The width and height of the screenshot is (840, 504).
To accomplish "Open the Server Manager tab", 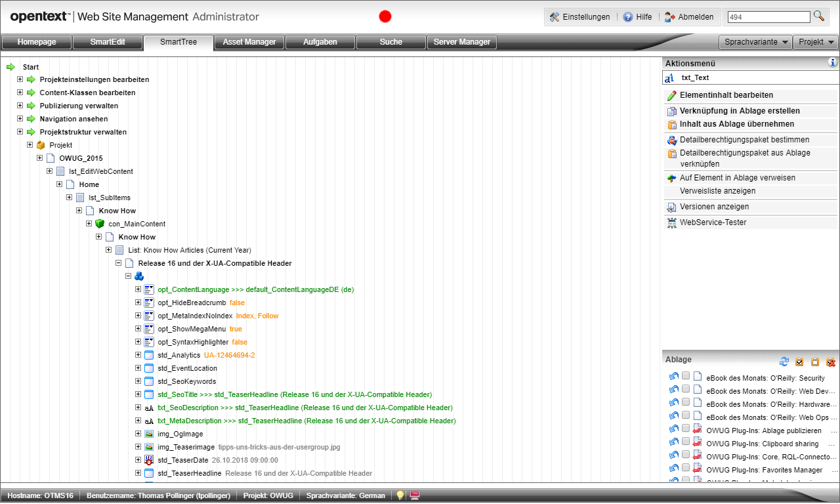I will [462, 42].
